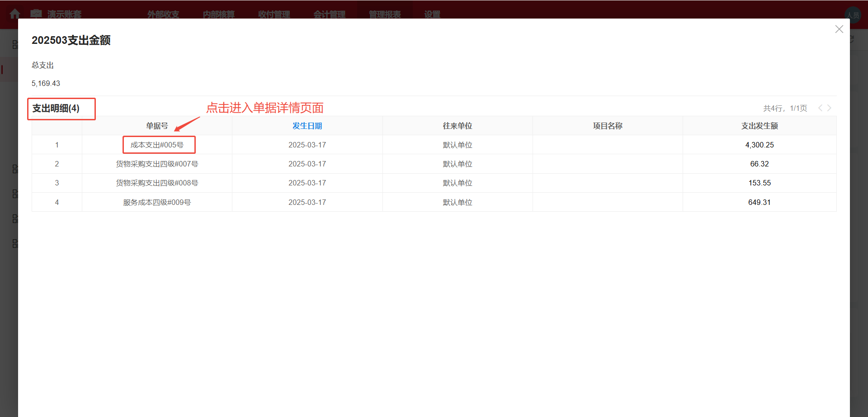Toggle sorting on the 发生日期 column header
Screen dimensions: 868x417
tap(307, 125)
